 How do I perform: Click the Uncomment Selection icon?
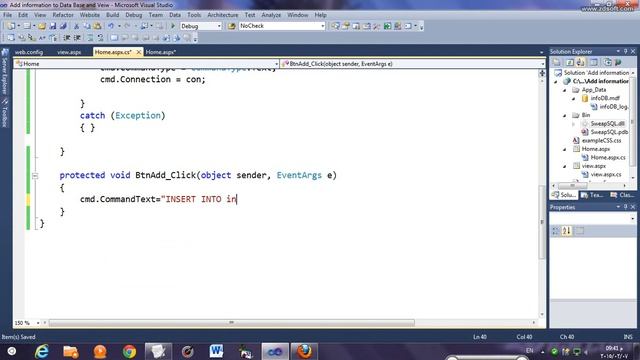100,38
